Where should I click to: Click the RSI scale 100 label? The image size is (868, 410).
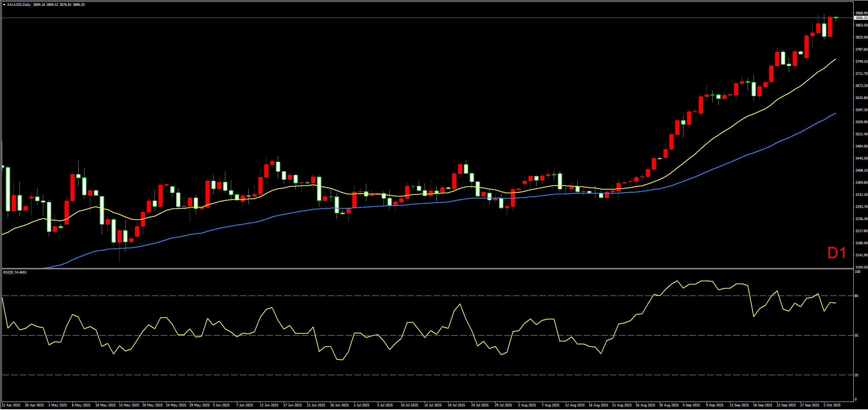click(857, 272)
